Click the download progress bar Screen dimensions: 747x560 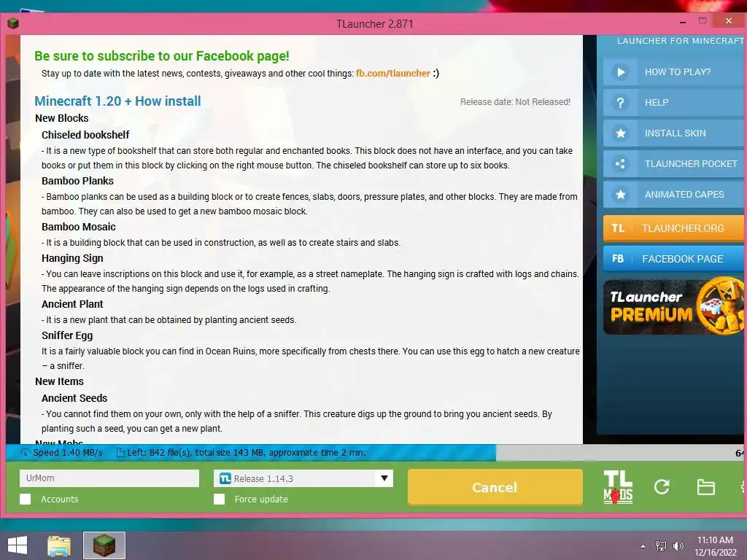(x=376, y=452)
